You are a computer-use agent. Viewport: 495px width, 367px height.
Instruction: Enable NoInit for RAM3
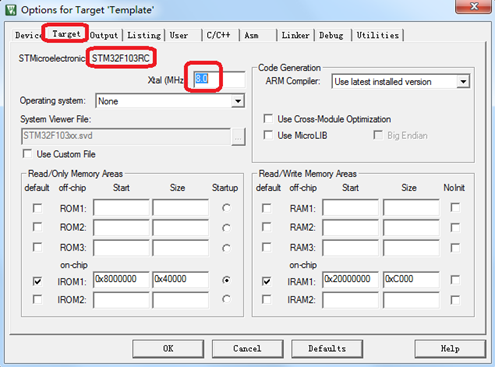455,248
